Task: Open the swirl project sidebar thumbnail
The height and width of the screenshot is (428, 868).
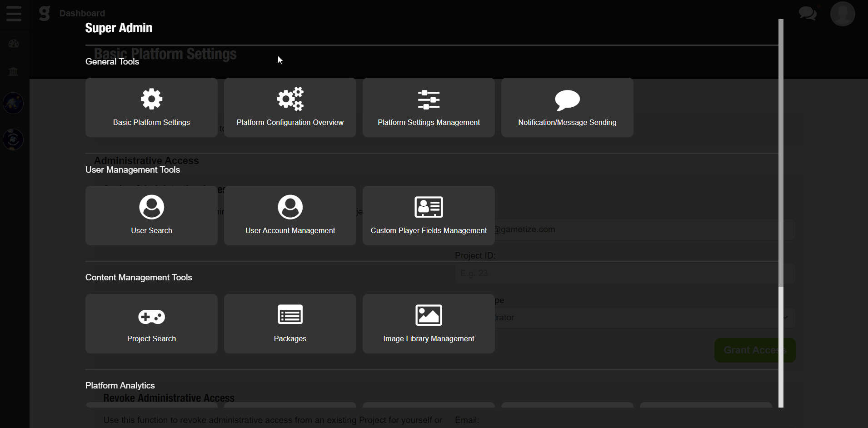Action: point(13,139)
